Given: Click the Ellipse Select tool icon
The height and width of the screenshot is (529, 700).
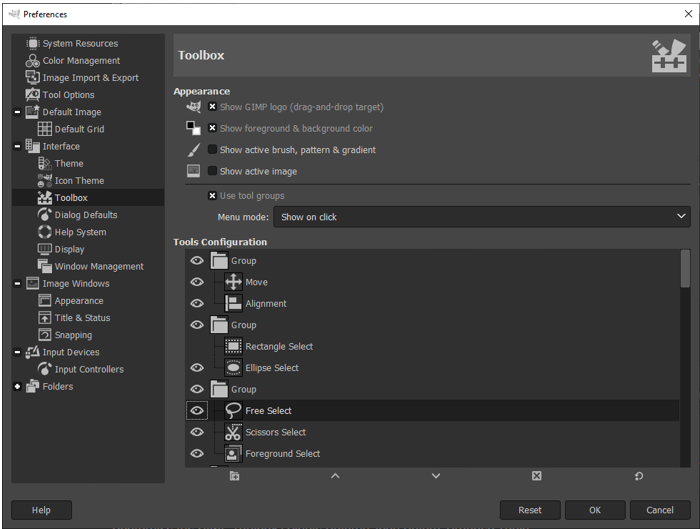Looking at the screenshot, I should click(233, 368).
